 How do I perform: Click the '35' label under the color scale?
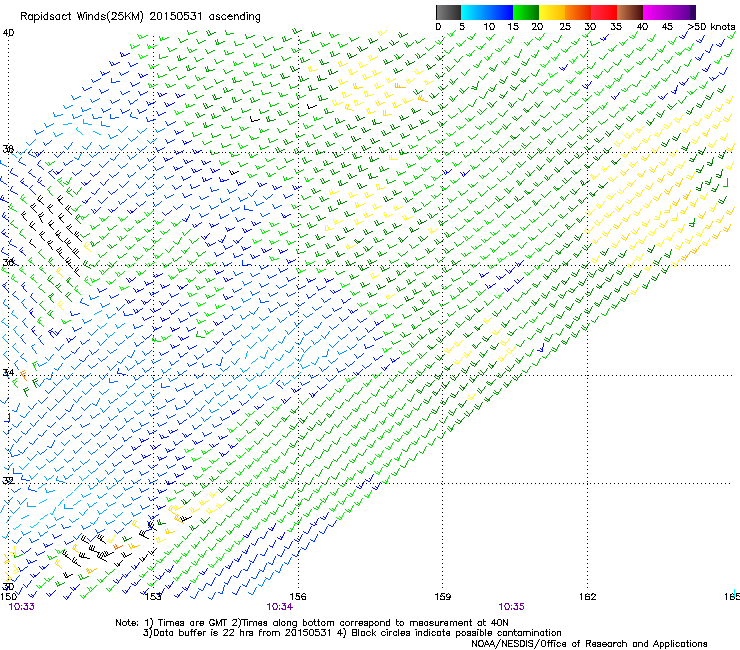point(616,27)
